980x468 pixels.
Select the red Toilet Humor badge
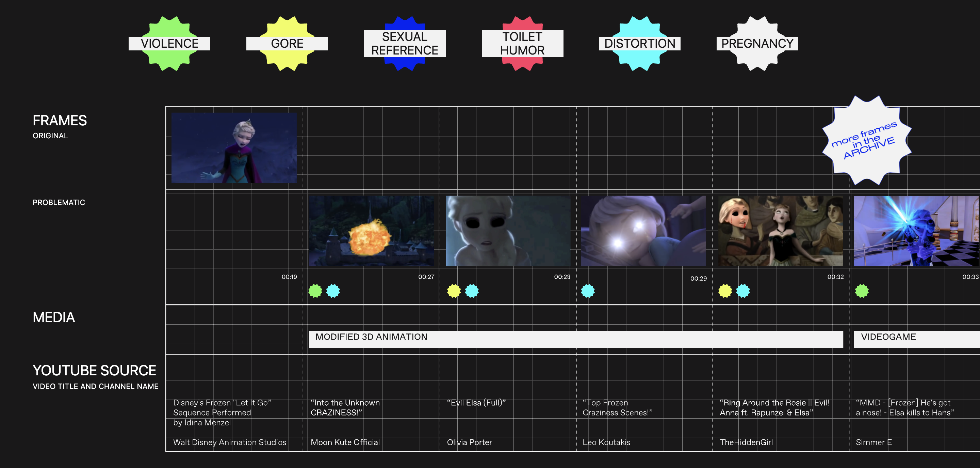point(522,43)
